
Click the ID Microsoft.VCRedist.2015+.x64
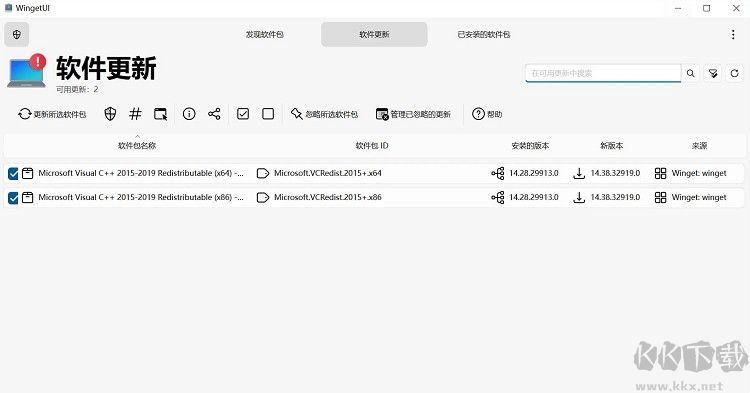[x=328, y=173]
